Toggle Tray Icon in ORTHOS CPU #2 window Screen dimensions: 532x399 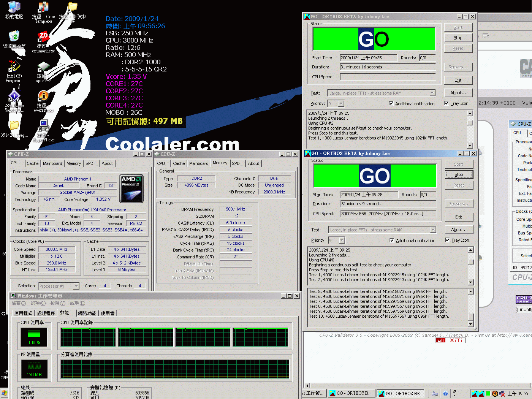click(x=446, y=103)
